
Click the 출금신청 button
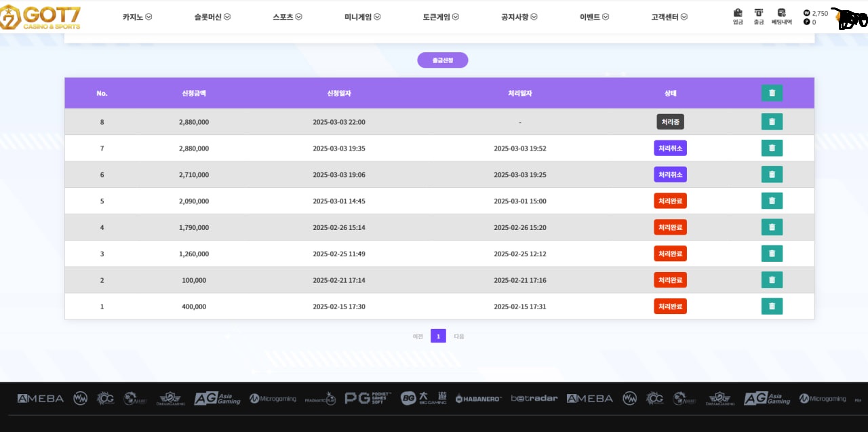[x=442, y=60]
